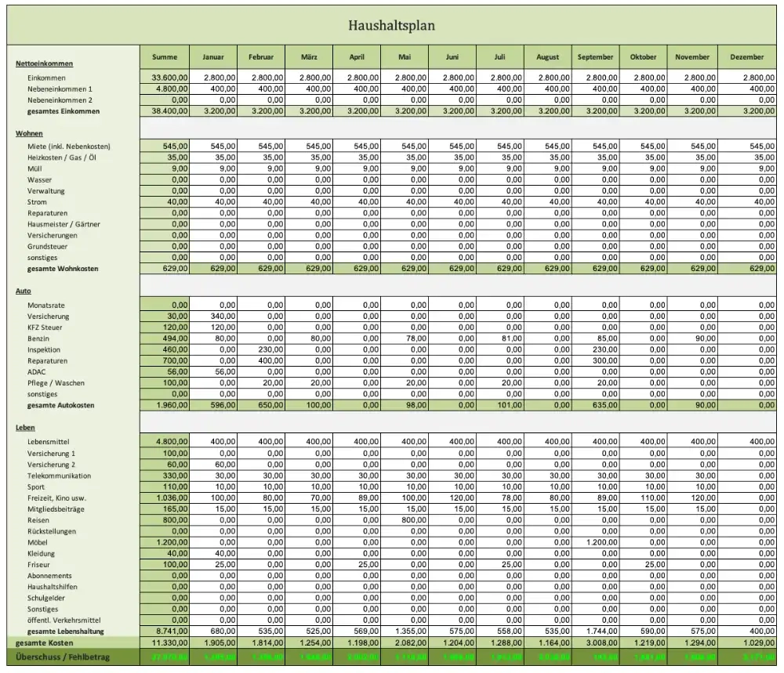Select the Überschuss / Fehlbetrag row label
This screenshot has width=784, height=673.
click(63, 657)
